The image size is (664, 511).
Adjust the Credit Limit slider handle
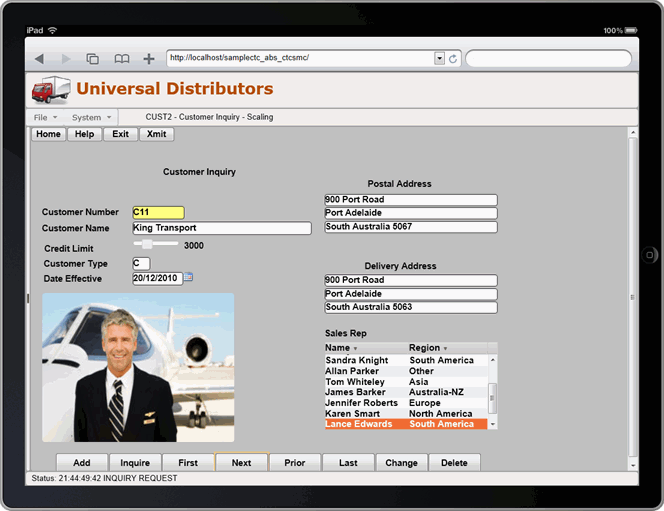point(147,244)
